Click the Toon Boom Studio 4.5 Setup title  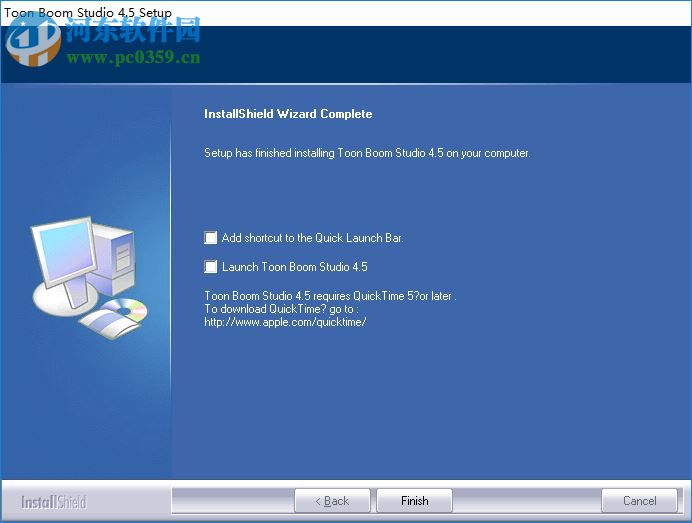click(x=88, y=12)
